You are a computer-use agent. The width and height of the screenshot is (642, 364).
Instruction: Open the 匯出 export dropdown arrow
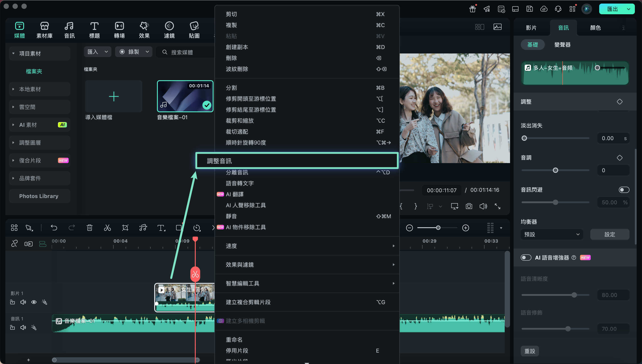point(628,9)
